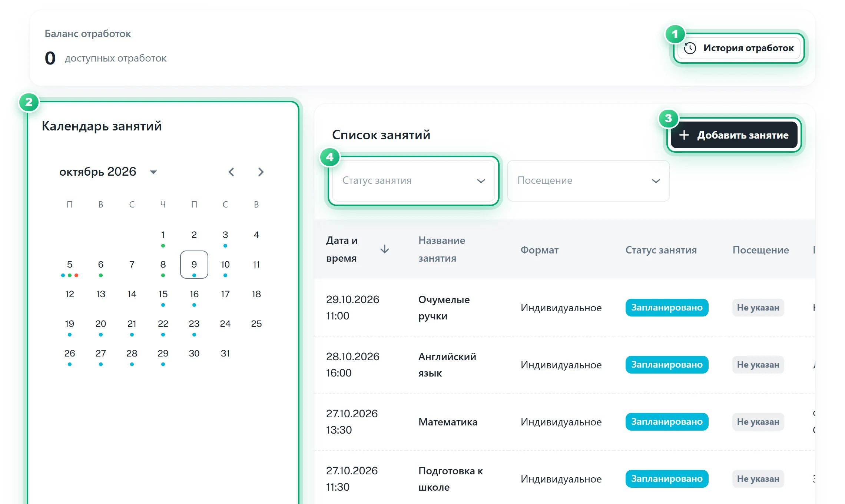Select October 26 in calendar
Screen dimensions: 845x504
[70, 354]
